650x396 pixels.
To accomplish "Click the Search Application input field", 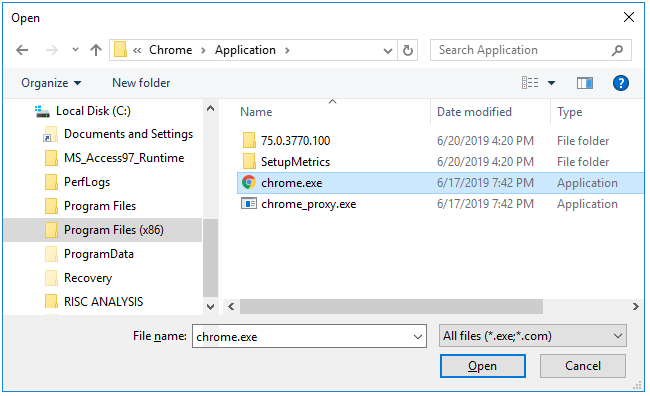I will point(522,50).
